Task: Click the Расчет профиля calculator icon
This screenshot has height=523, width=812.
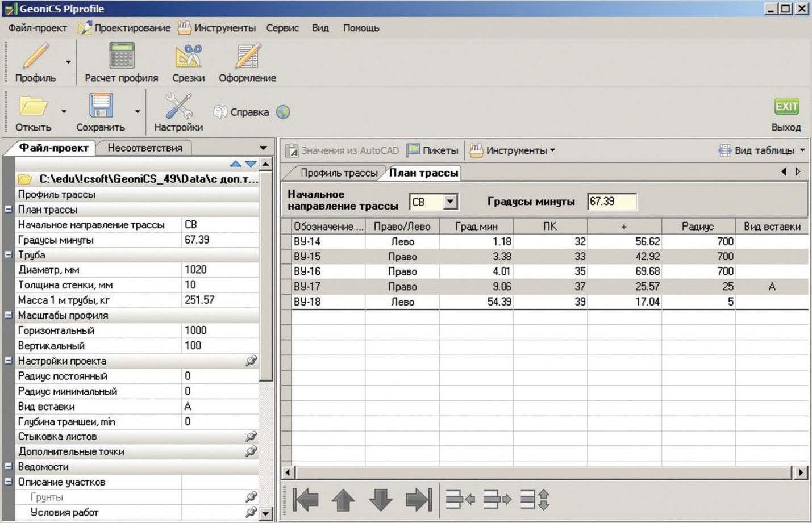Action: click(121, 57)
